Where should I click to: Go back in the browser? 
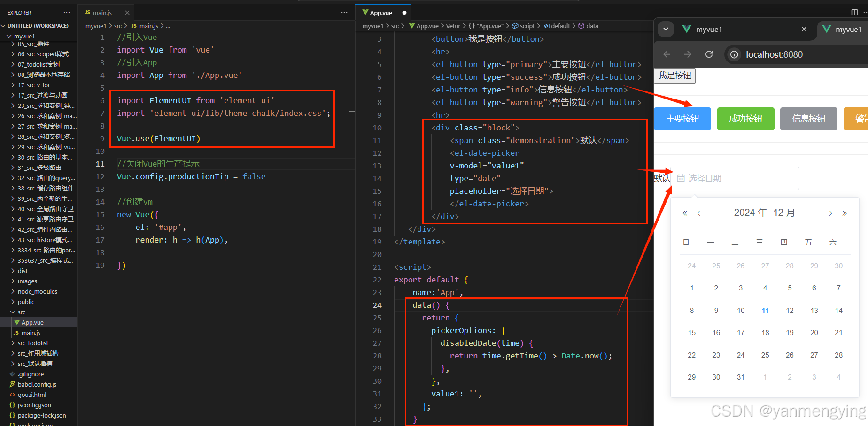pyautogui.click(x=666, y=54)
